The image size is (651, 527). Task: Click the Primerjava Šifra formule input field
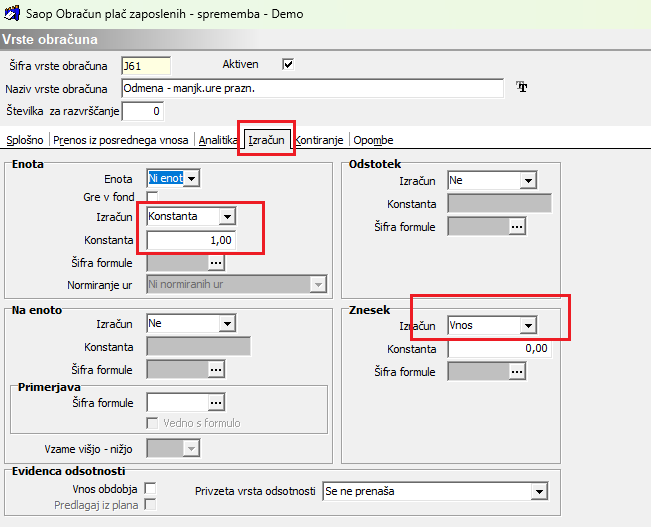coord(178,402)
